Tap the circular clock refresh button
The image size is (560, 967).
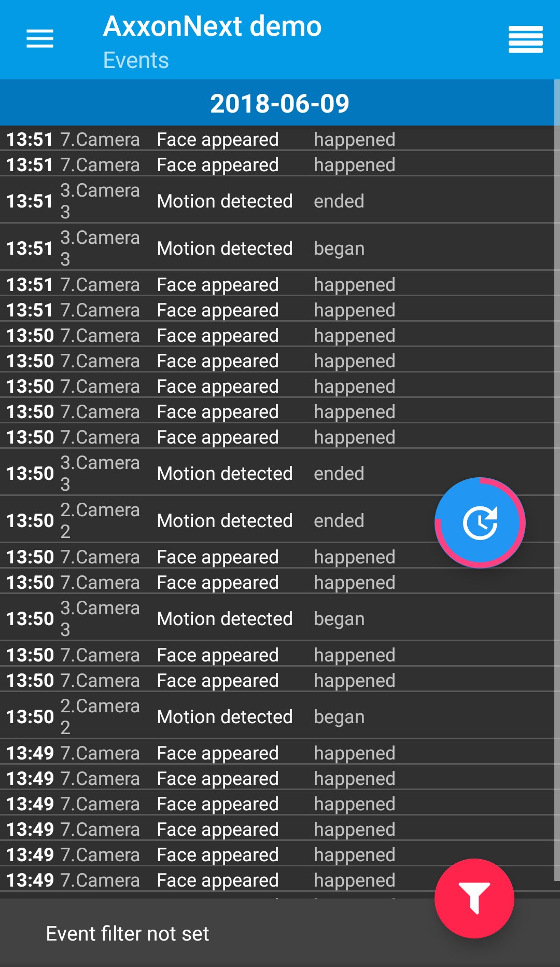click(480, 522)
